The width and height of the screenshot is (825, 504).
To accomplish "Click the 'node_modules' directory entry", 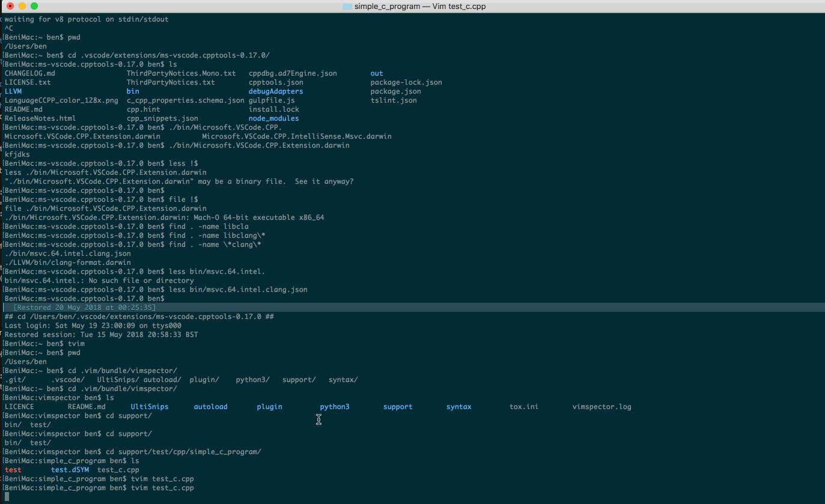I will point(273,118).
